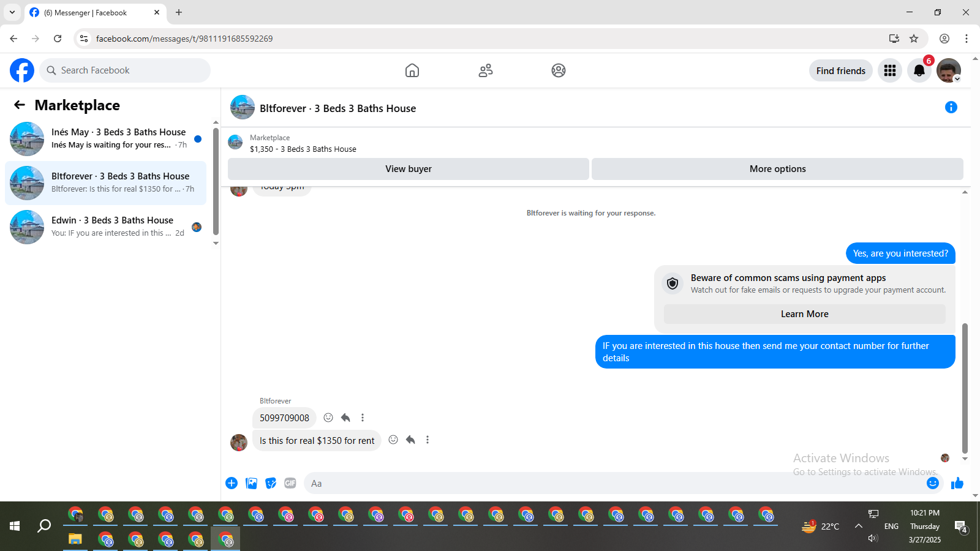980x551 pixels.
Task: Click the install app icon in address bar
Action: (894, 39)
